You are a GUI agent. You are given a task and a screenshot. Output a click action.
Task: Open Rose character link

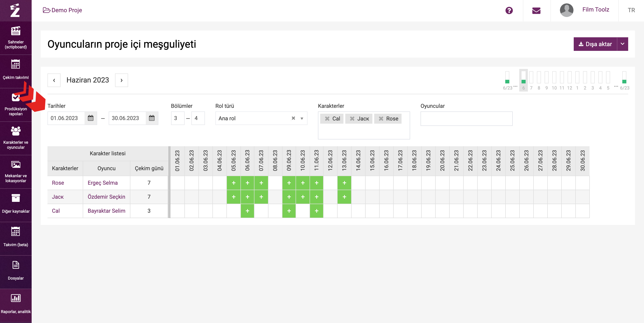[x=58, y=183]
